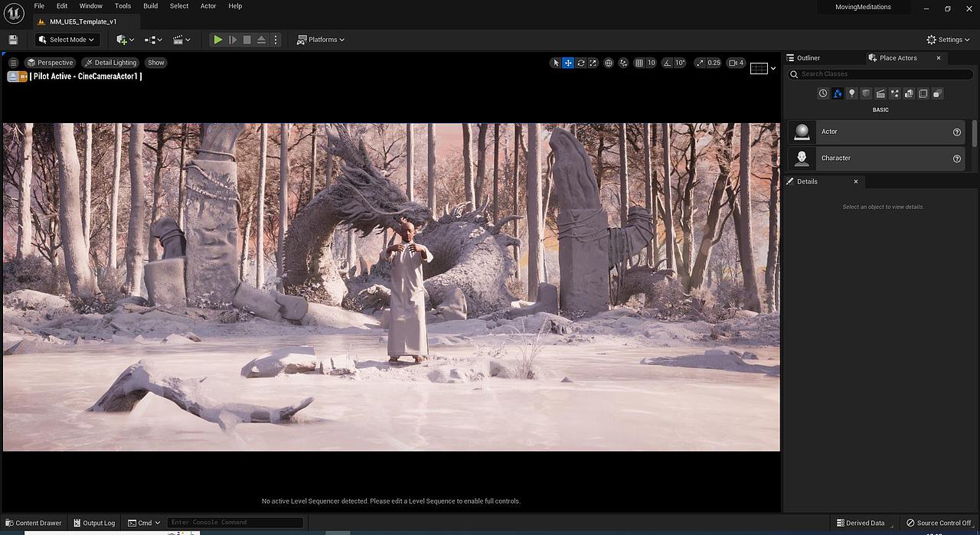Activate the Rotate objects tool
Screen dimensions: 980x535
580,63
